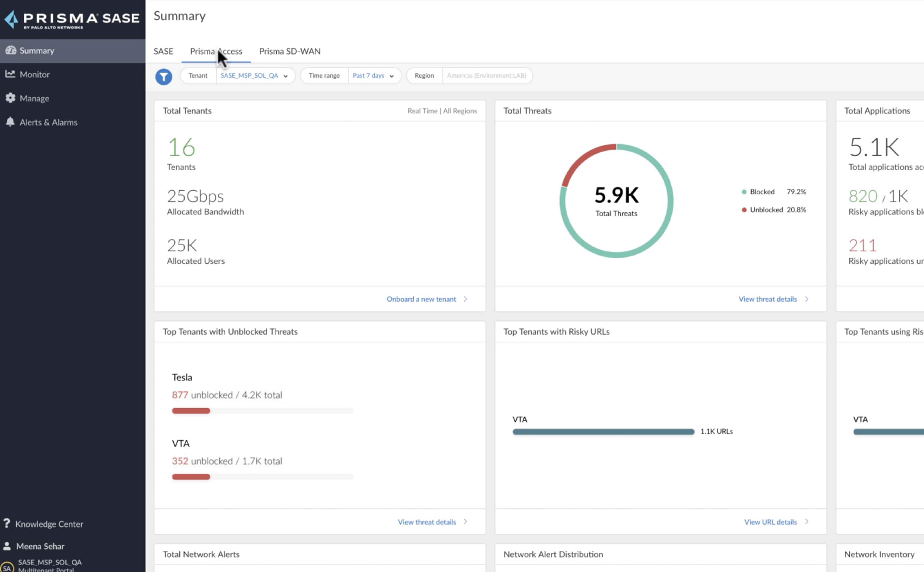Switch to the Prisma SD-WAN tab

point(290,51)
